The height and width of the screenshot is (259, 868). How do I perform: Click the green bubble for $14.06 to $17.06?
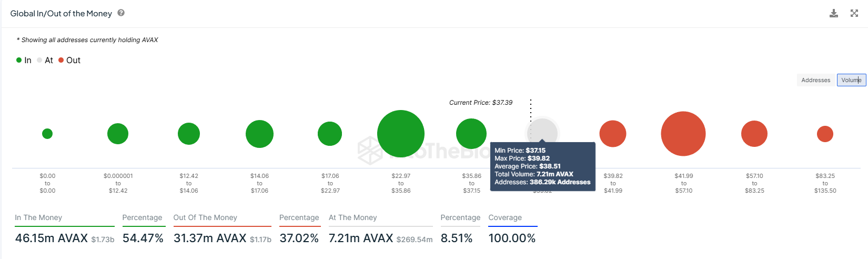[x=259, y=134]
